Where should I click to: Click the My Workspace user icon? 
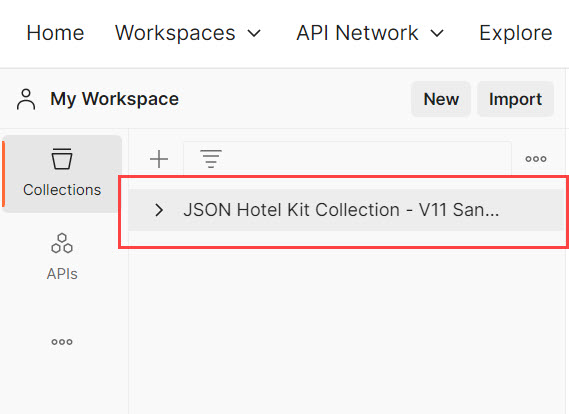[x=26, y=99]
